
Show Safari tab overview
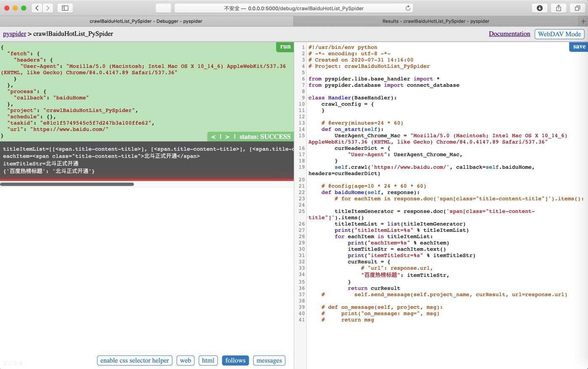click(x=577, y=8)
